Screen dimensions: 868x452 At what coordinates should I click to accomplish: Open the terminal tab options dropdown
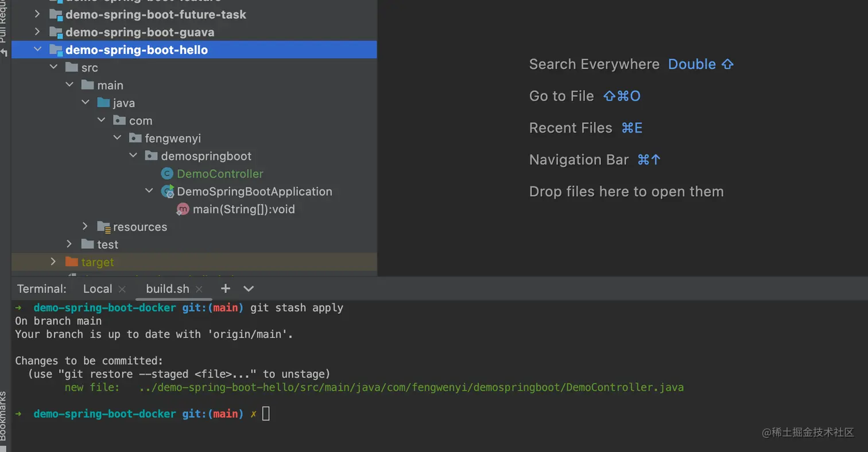(249, 289)
